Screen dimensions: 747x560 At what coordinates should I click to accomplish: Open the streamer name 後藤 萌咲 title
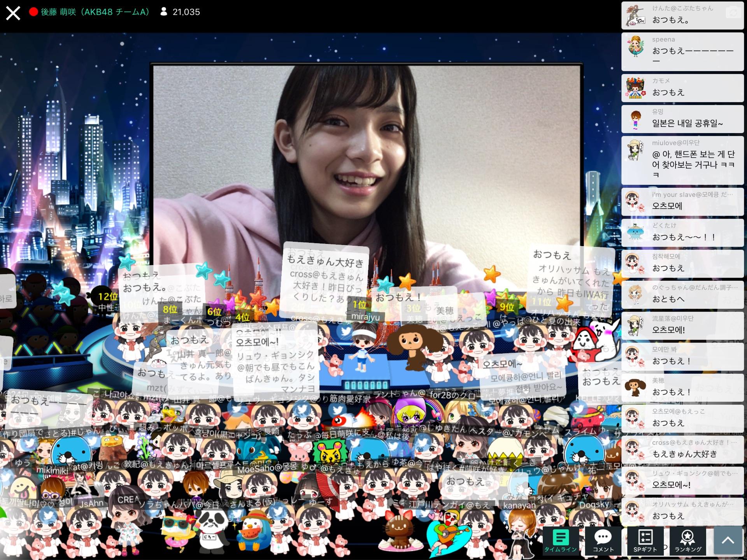point(95,12)
